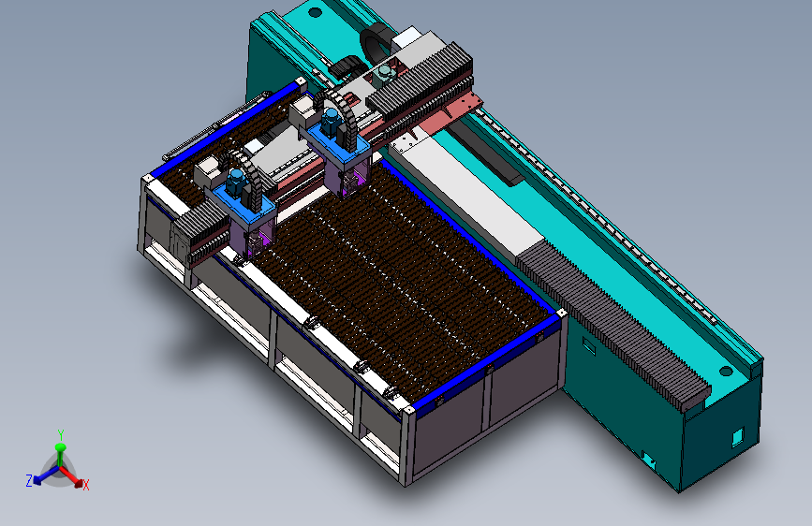Select the round hole at the upper end of the teal base
812x526 pixels.
[x=315, y=11]
